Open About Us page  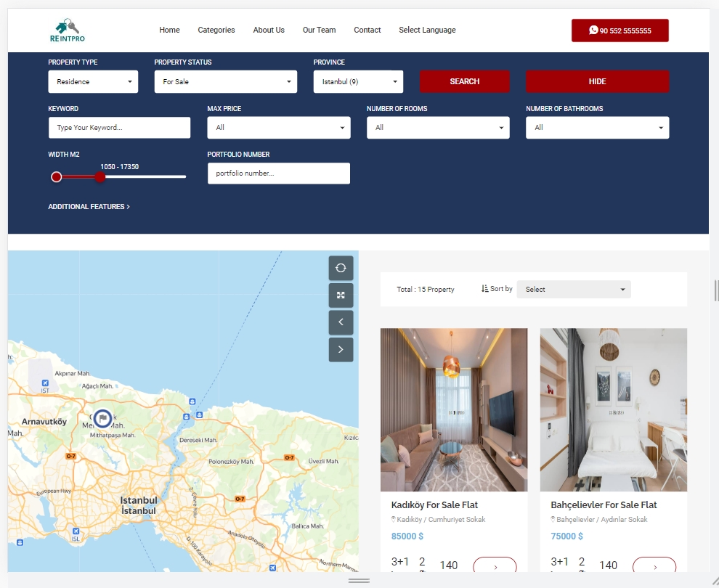pyautogui.click(x=269, y=30)
